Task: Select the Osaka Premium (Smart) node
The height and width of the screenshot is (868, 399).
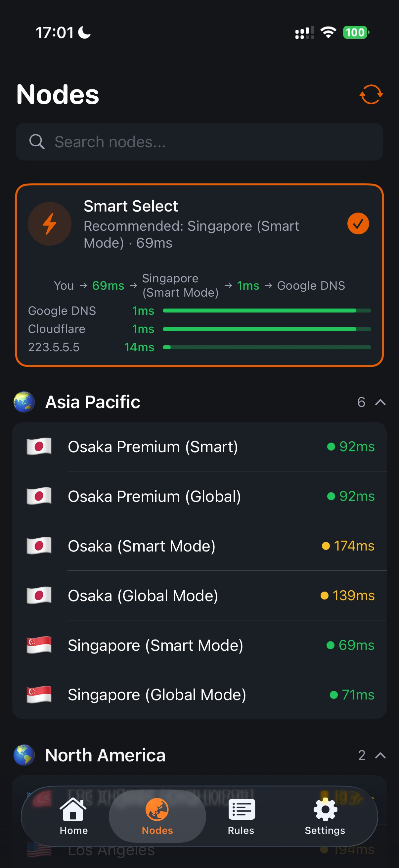Action: pos(199,447)
